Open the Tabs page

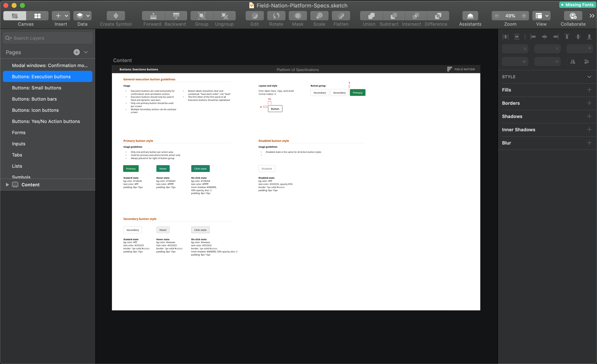[48, 155]
